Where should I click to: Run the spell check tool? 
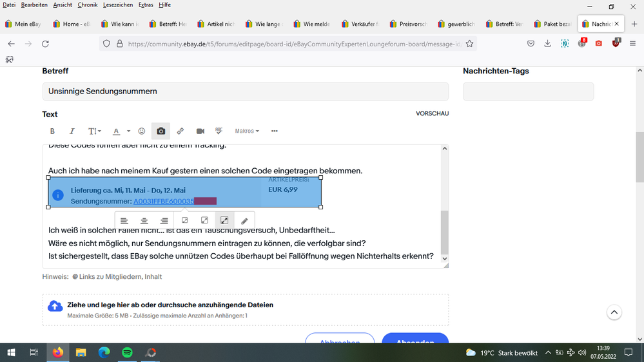point(219,131)
